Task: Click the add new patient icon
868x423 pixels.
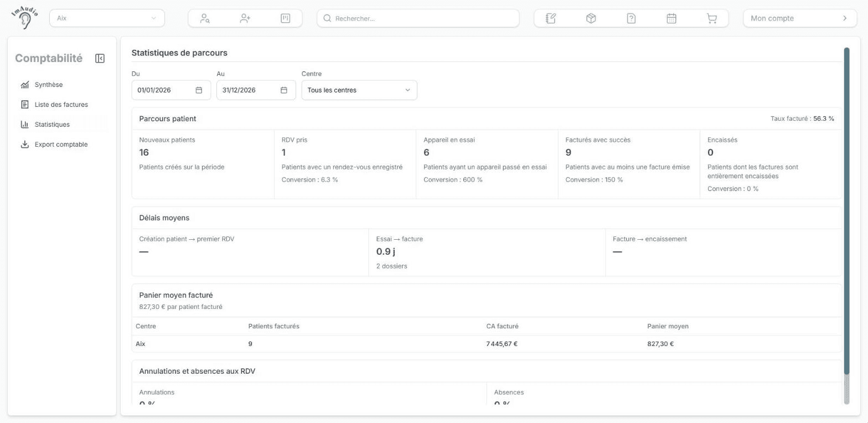Action: point(245,18)
